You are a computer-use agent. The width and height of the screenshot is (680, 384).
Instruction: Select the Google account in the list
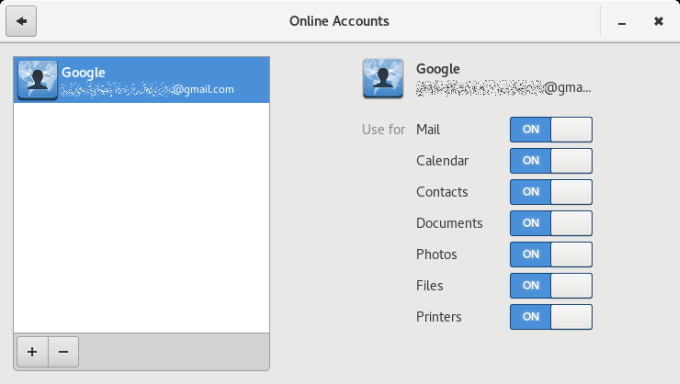(141, 80)
